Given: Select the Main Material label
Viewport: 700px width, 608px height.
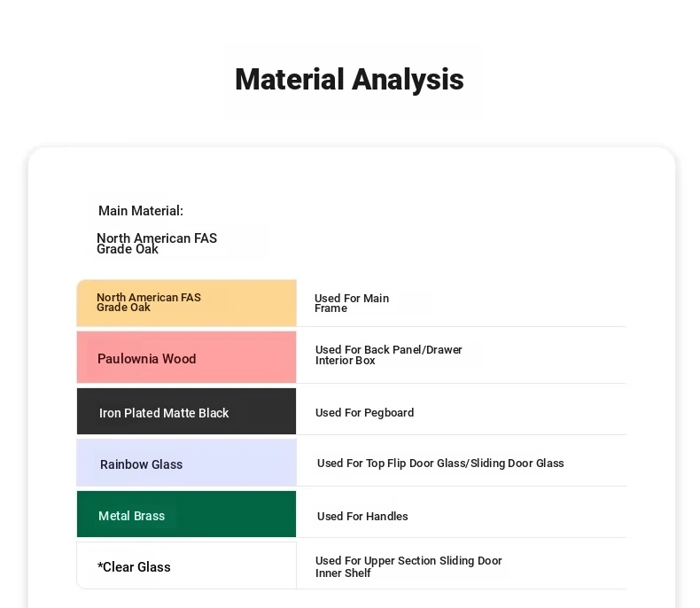Looking at the screenshot, I should 141,211.
